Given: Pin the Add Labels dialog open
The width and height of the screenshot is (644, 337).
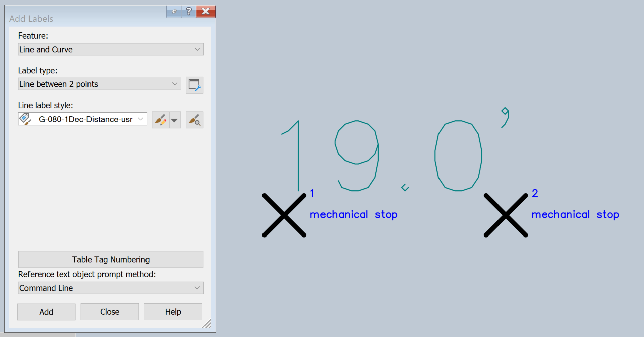Looking at the screenshot, I should tap(174, 11).
